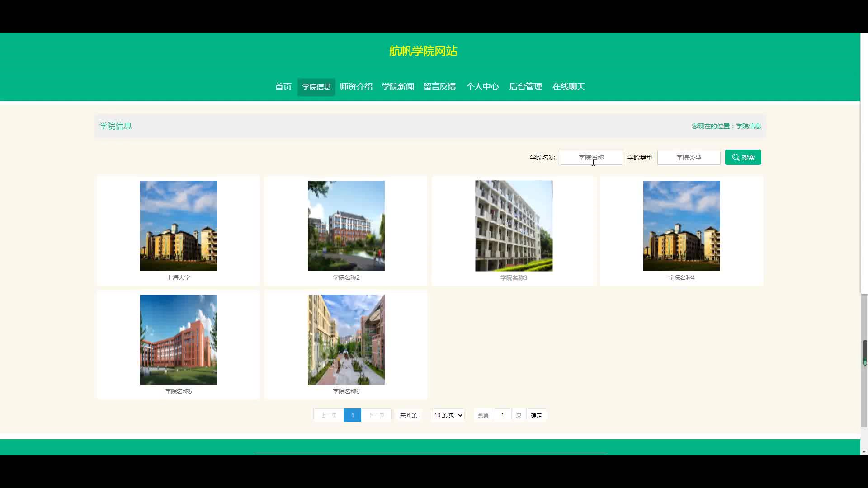Open the 学院名称5 thumbnail image

[179, 340]
